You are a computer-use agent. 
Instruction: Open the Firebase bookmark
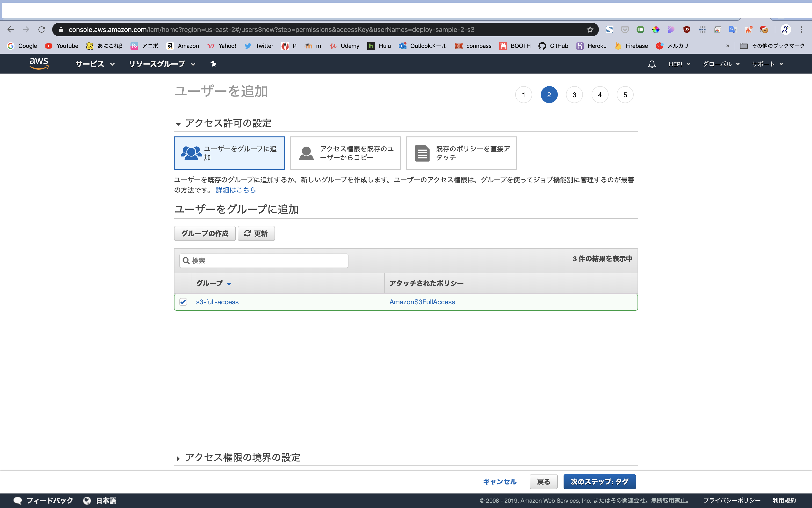click(631, 46)
